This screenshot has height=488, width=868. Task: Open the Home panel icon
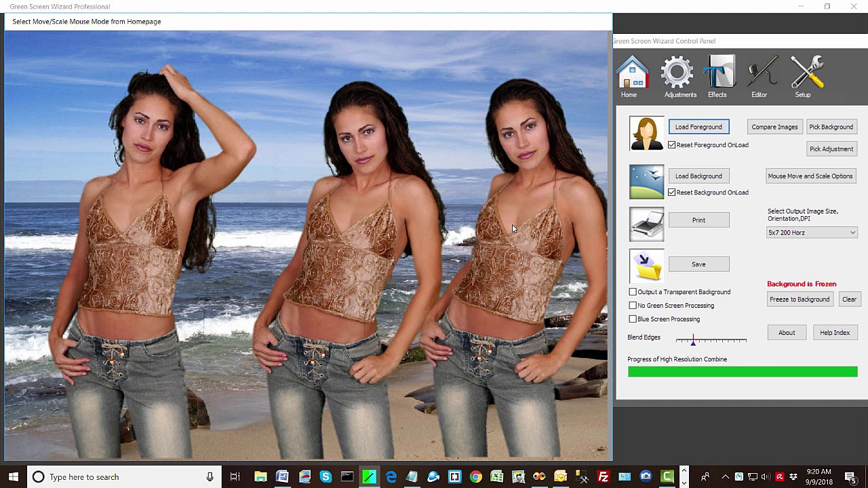(632, 73)
